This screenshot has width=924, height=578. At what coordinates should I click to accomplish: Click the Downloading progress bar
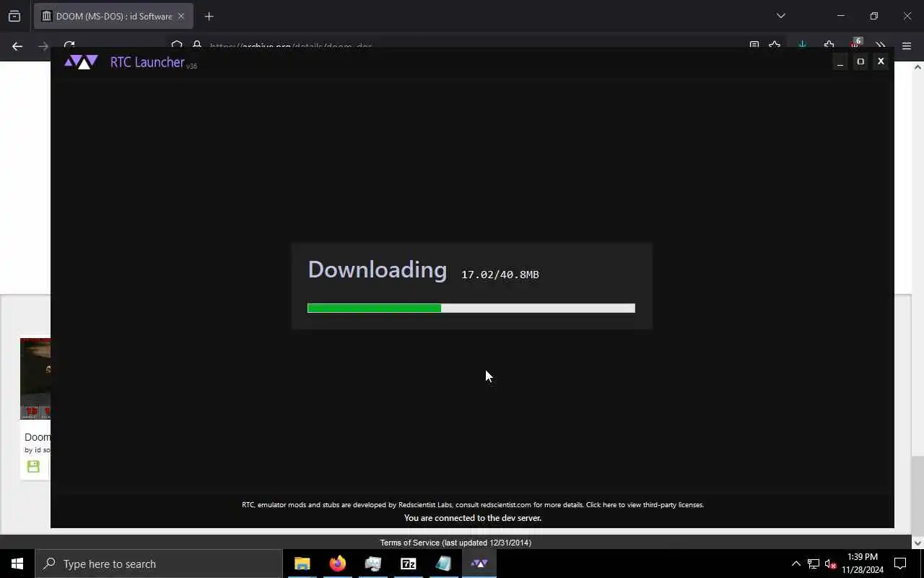(x=471, y=309)
